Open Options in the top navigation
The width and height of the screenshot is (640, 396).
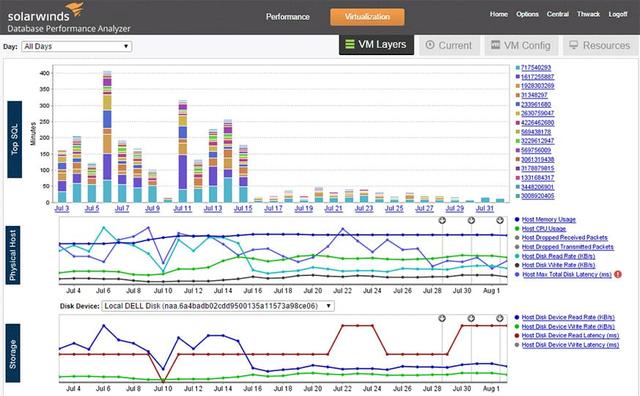coord(527,14)
